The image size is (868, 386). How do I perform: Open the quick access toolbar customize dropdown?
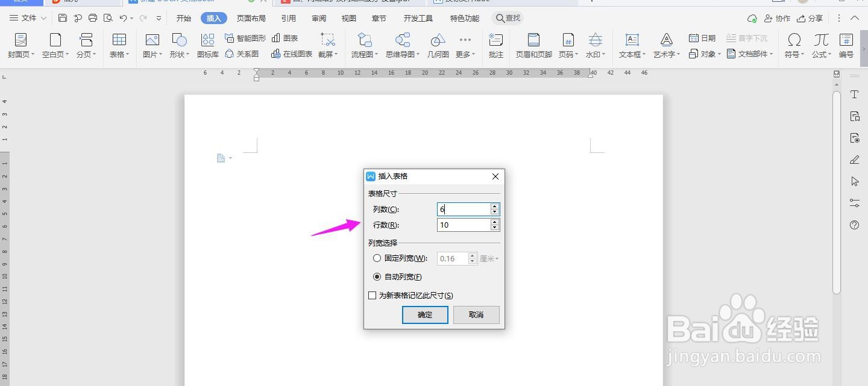tap(159, 19)
